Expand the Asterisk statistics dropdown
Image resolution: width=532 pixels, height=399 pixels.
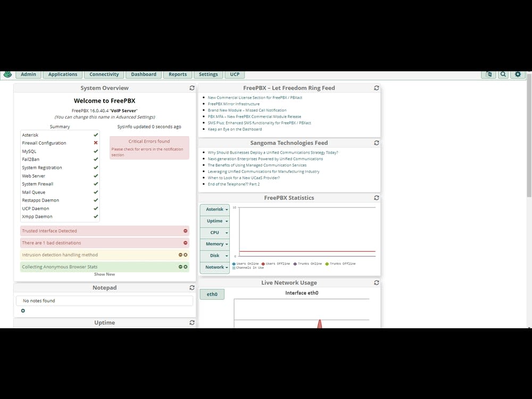[215, 209]
